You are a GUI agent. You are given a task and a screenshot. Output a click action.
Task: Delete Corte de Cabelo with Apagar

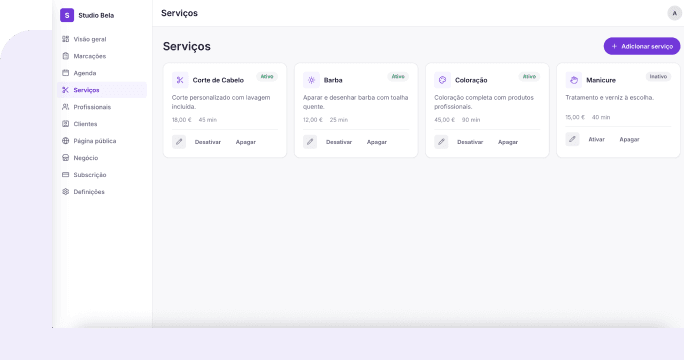pos(246,142)
